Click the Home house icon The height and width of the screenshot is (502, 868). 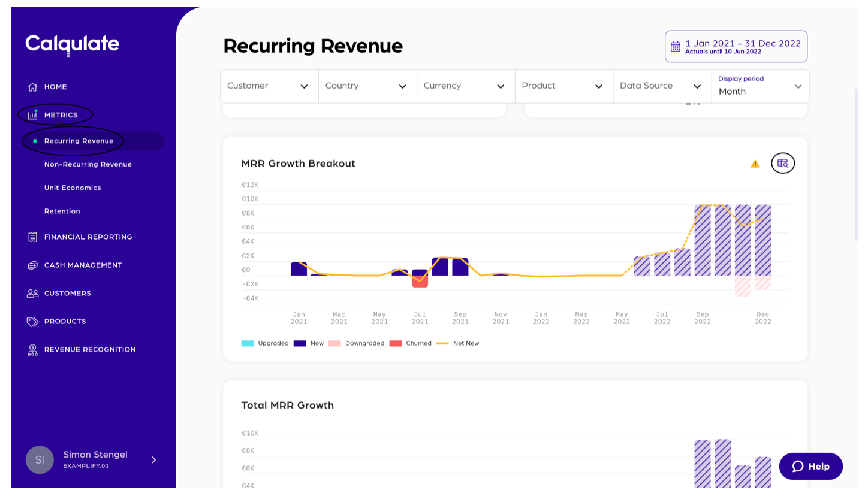pyautogui.click(x=33, y=87)
